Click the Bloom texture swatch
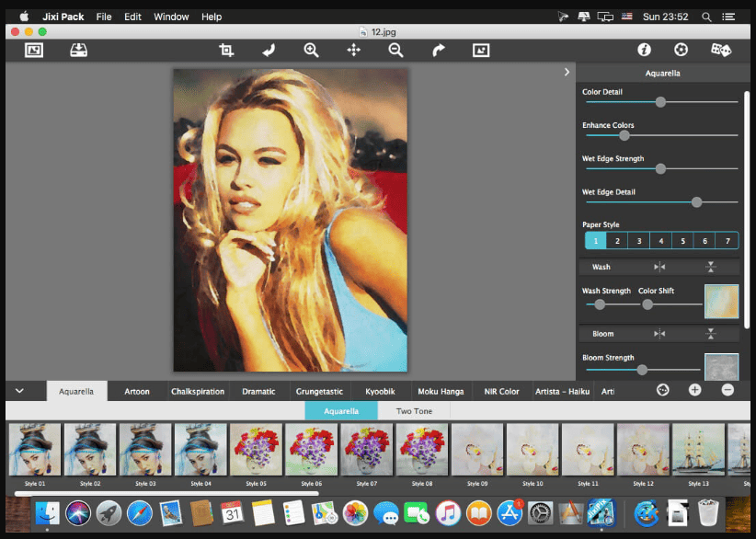 [x=721, y=366]
